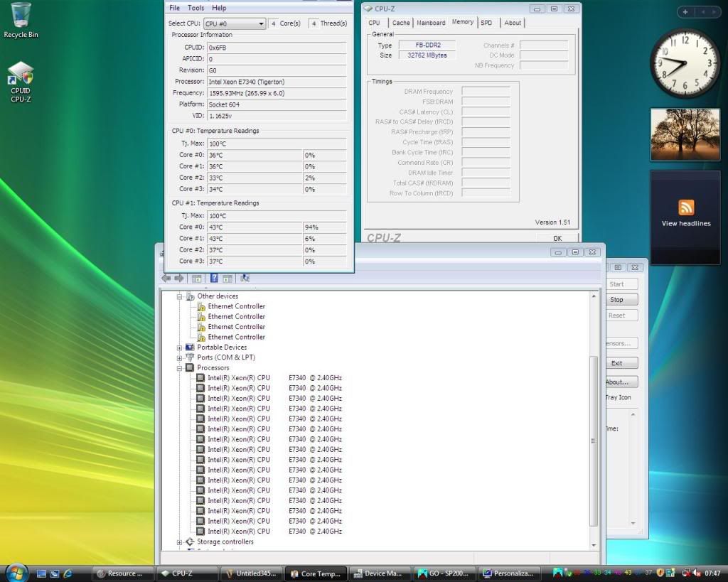Viewport: 728px width, 582px height.
Task: Click the About... button in the background window
Action: click(621, 382)
